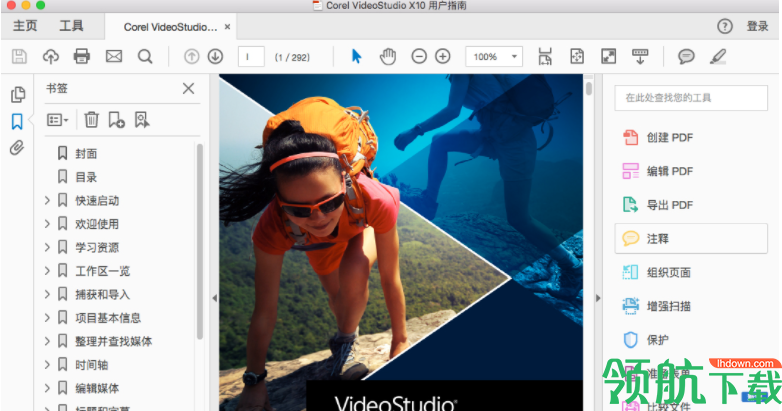Open the help question mark icon
The width and height of the screenshot is (782, 411).
pos(725,26)
